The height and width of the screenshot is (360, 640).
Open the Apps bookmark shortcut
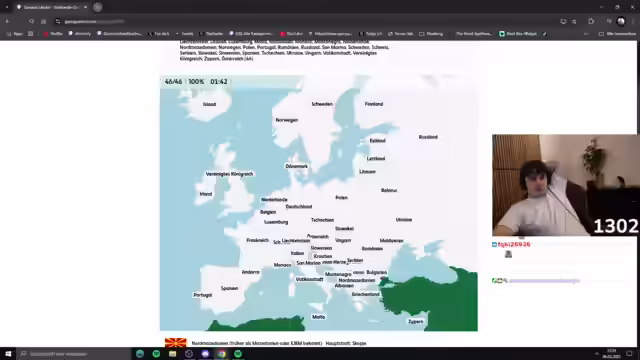pos(15,34)
